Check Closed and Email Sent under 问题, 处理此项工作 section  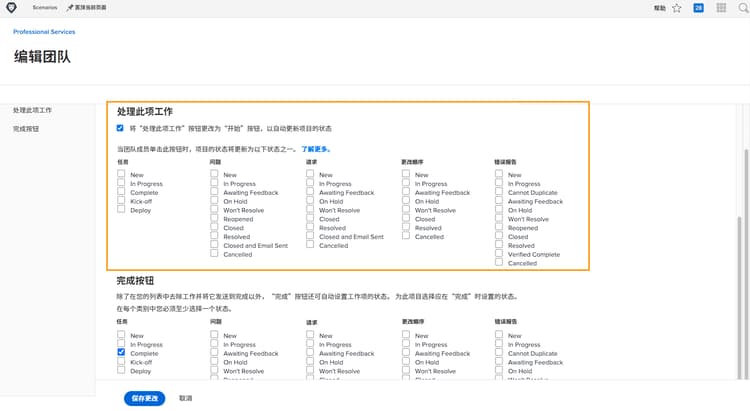(214, 244)
